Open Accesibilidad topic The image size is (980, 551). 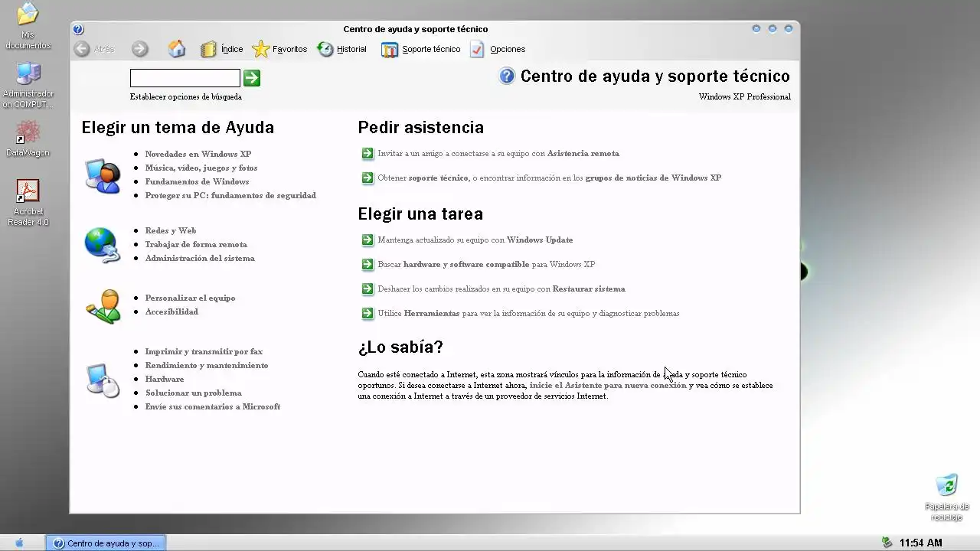(171, 311)
